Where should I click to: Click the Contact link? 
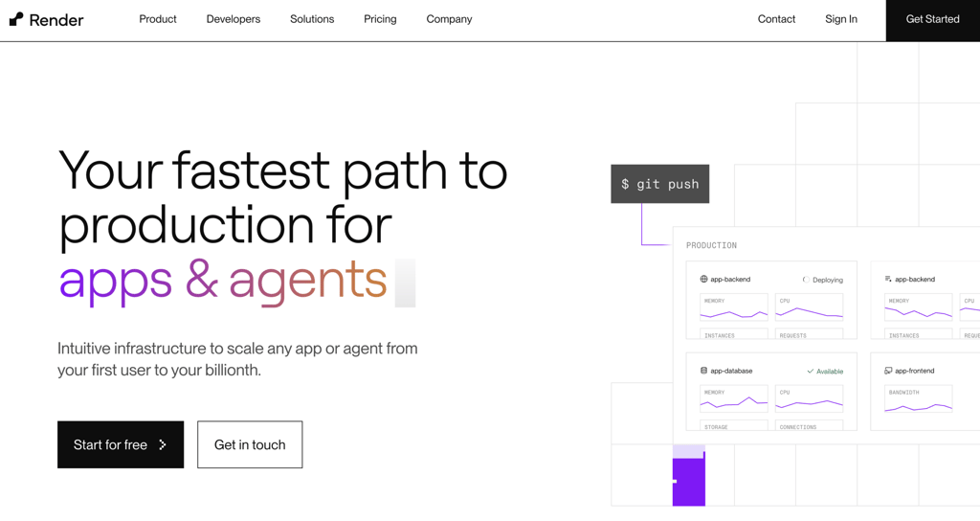point(776,19)
